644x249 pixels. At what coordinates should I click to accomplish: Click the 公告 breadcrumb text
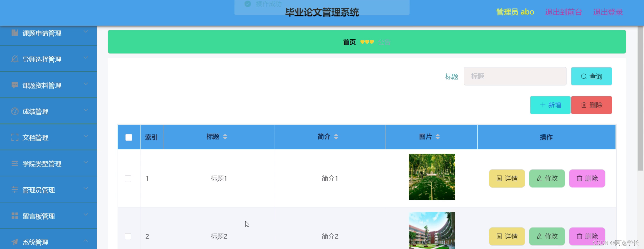tap(384, 42)
